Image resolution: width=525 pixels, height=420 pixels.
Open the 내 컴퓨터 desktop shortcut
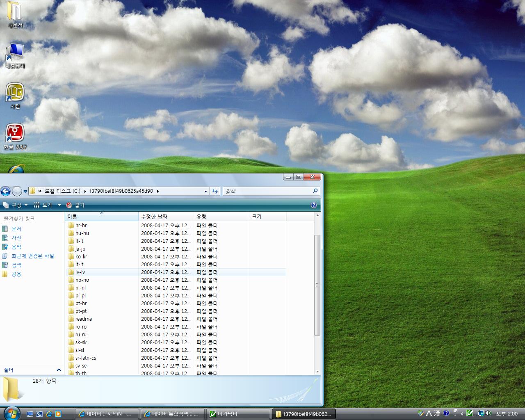(x=15, y=56)
